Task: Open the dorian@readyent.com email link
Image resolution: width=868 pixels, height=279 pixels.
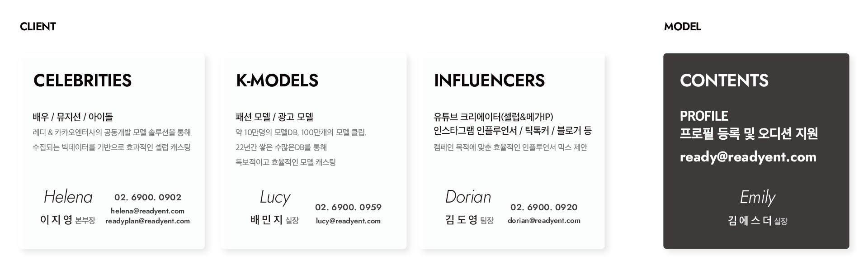Action: point(544,221)
